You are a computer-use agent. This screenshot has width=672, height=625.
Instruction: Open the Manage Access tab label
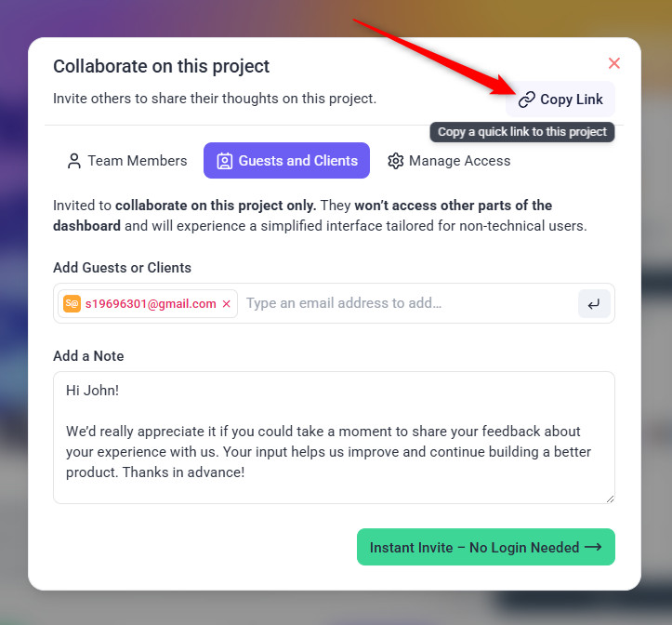460,161
